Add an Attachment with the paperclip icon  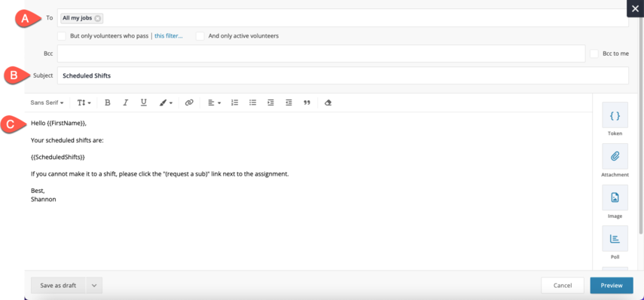[615, 156]
